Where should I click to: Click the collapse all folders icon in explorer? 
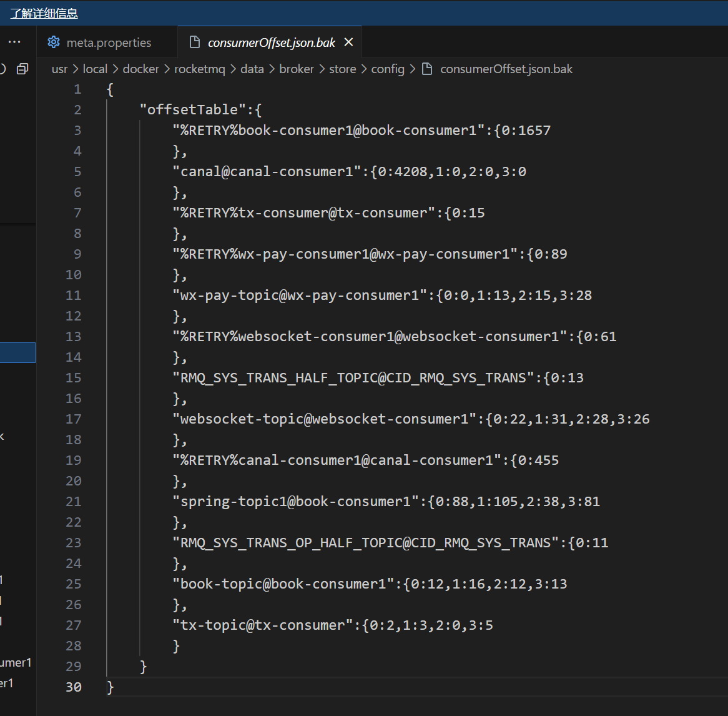[x=22, y=69]
